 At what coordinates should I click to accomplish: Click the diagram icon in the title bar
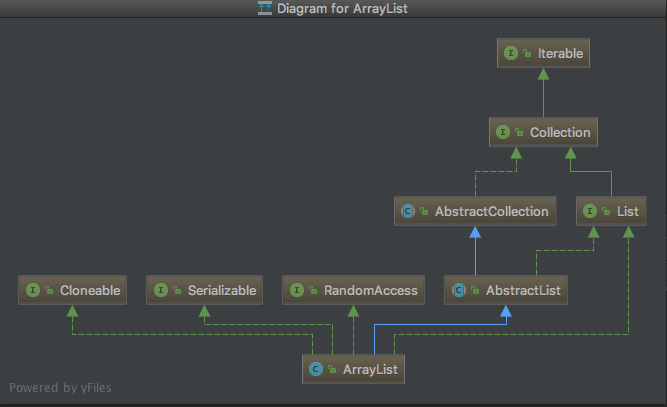(x=265, y=8)
